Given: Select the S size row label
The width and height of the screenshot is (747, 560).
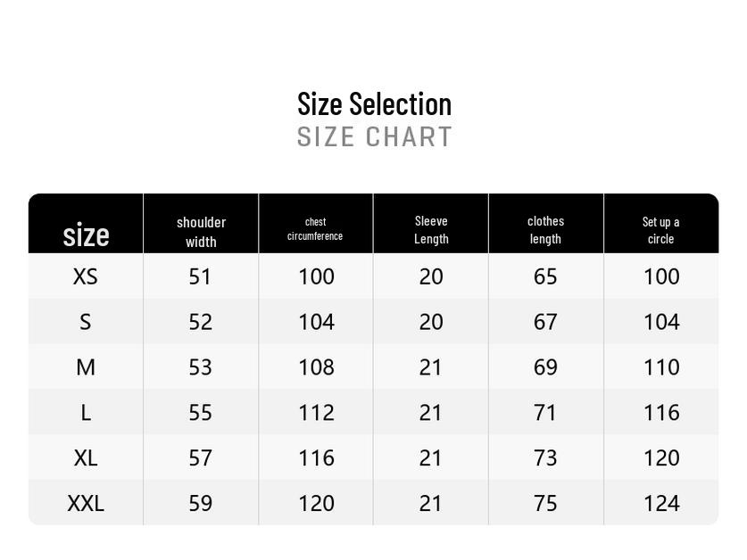Looking at the screenshot, I should click(86, 322).
